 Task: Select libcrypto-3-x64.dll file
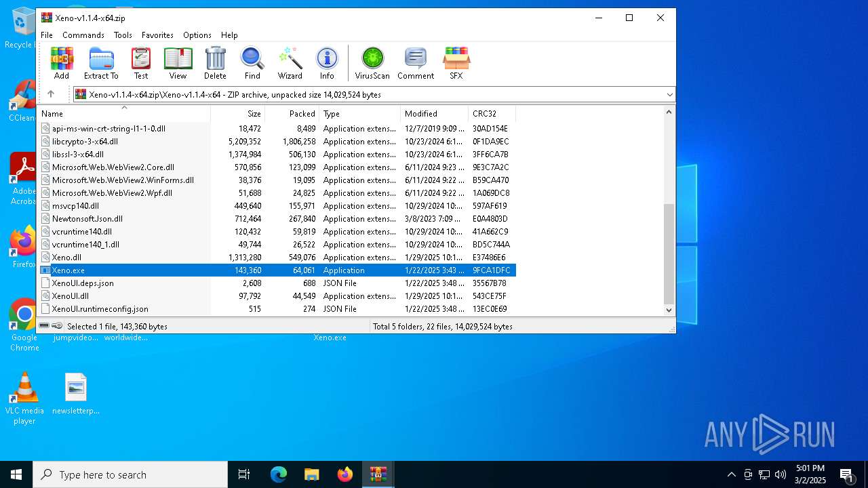tap(85, 142)
